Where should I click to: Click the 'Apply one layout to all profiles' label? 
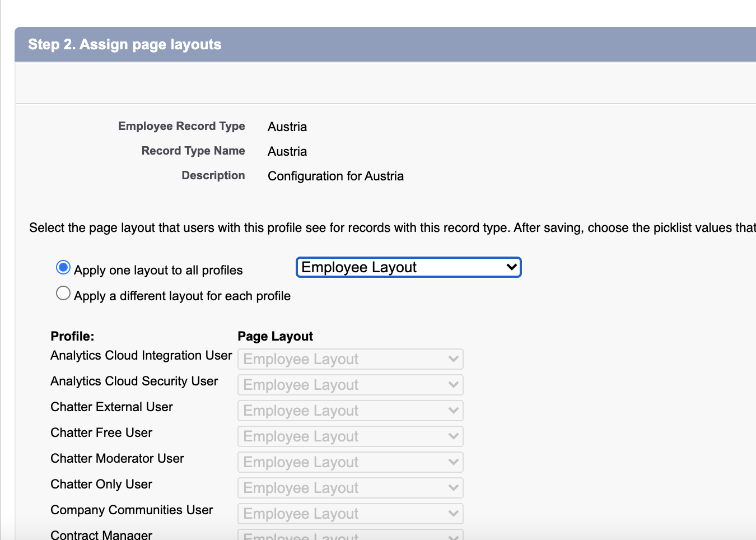coord(158,271)
